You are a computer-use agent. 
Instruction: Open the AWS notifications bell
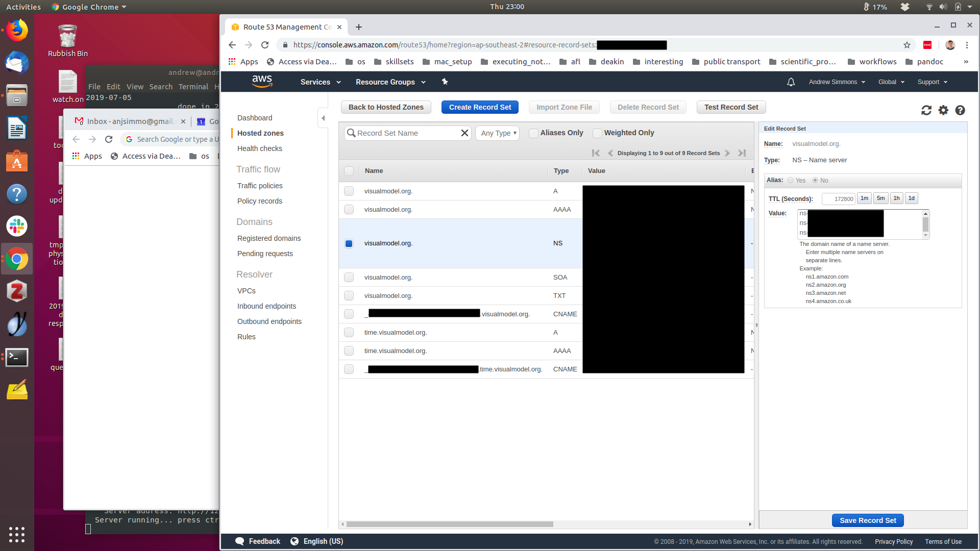(x=791, y=82)
